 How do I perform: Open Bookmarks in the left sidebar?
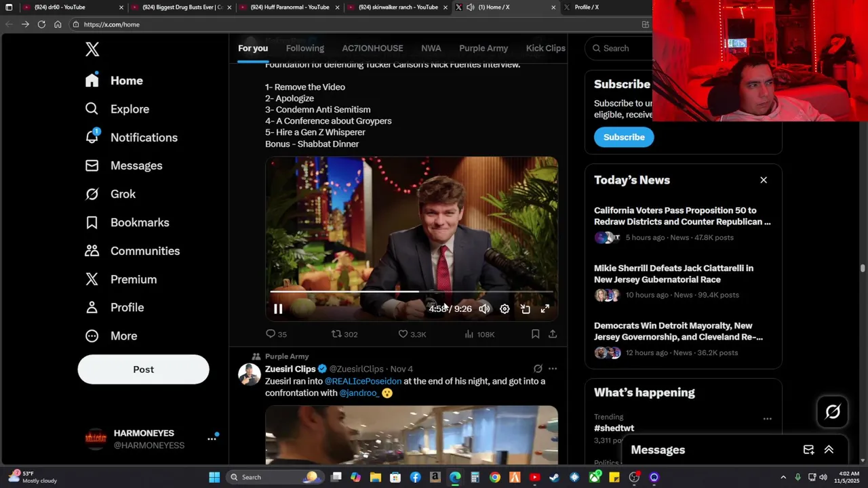click(127, 223)
